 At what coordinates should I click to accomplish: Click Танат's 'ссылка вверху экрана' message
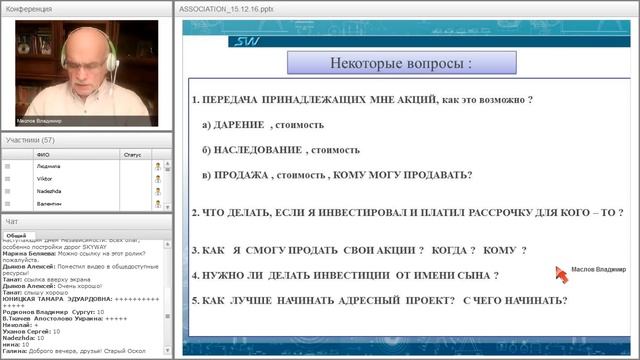(x=47, y=280)
